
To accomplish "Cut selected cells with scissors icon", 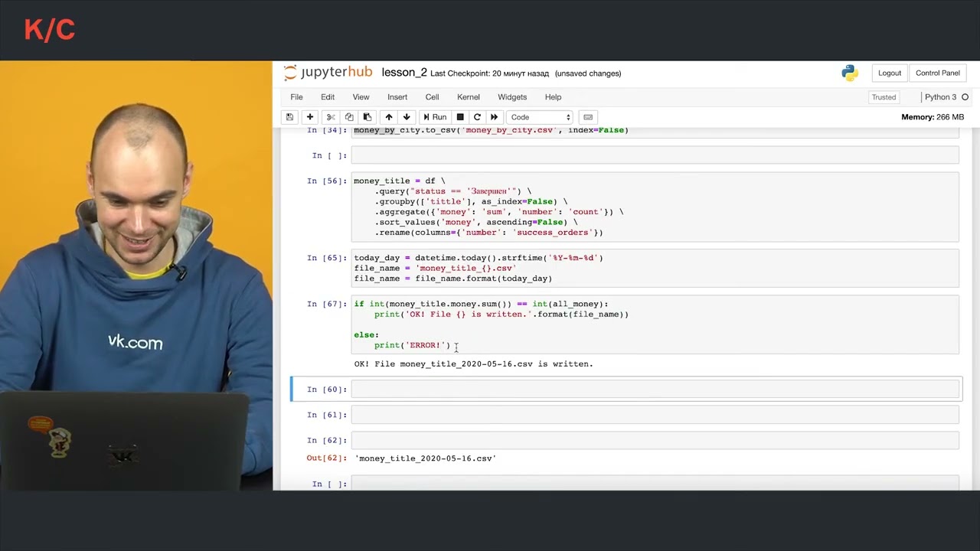I will 331,117.
